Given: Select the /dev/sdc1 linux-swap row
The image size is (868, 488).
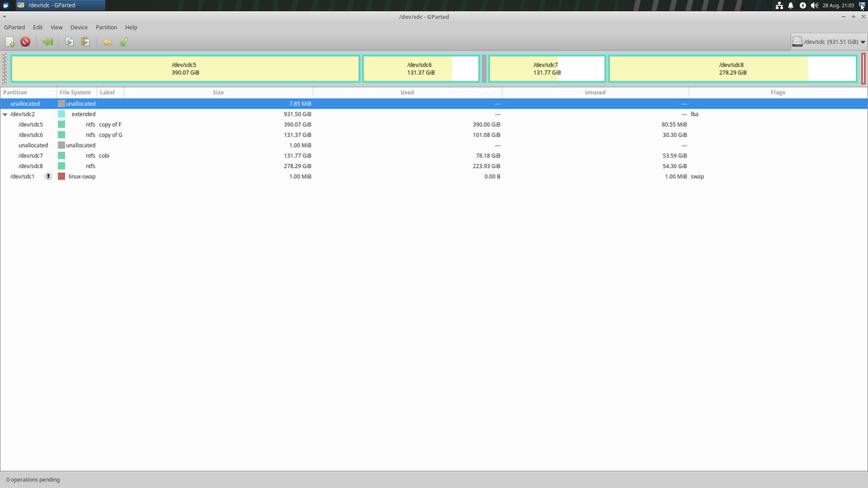Looking at the screenshot, I should (x=434, y=176).
